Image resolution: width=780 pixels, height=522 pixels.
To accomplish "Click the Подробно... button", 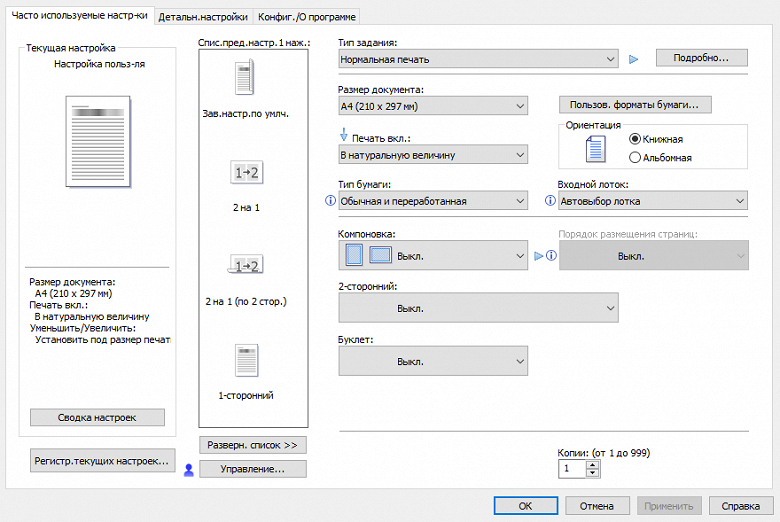I will click(x=701, y=58).
